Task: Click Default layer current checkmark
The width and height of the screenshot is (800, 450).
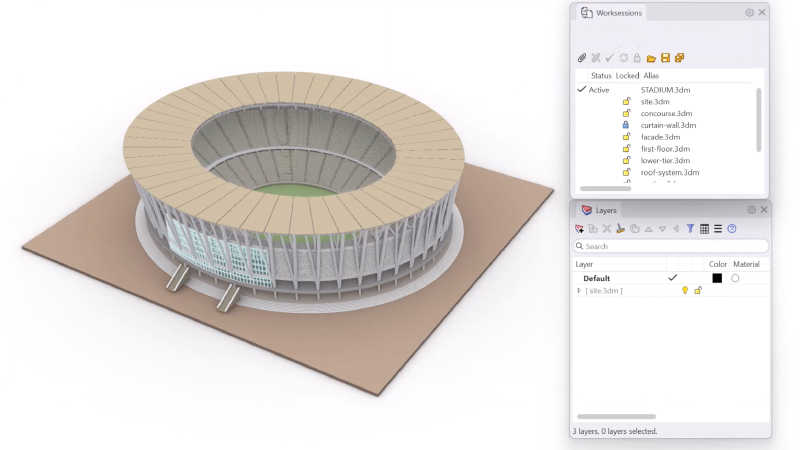Action: [x=672, y=278]
